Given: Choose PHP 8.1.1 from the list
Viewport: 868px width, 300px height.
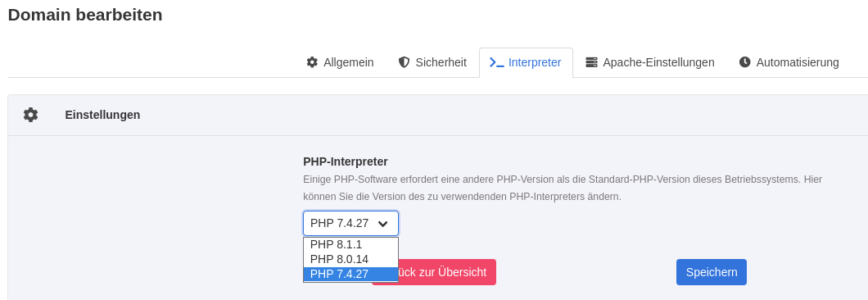Looking at the screenshot, I should 350,244.
